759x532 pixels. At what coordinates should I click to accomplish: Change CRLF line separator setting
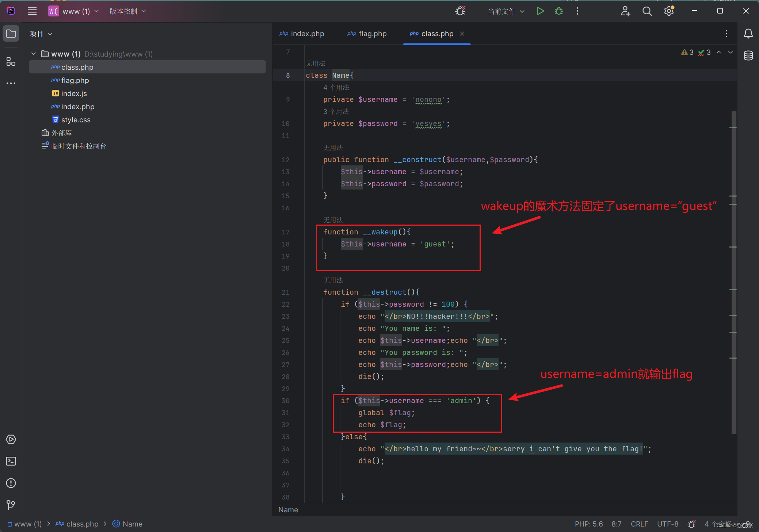(639, 524)
